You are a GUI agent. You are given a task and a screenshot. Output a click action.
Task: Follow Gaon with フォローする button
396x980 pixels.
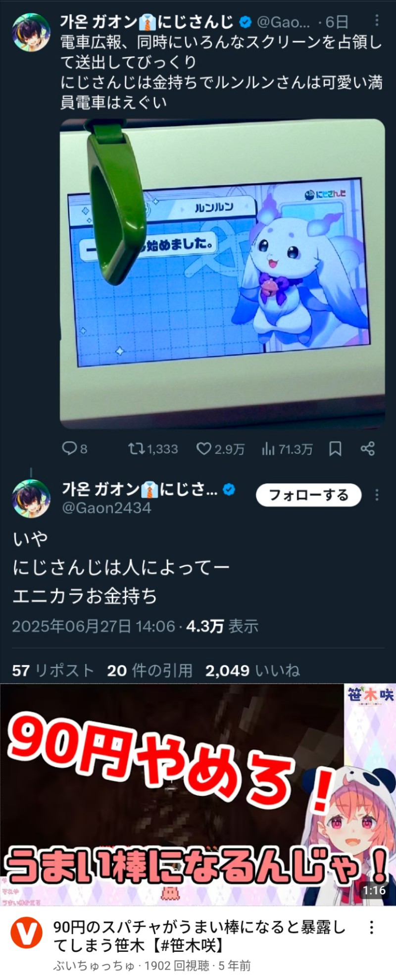click(308, 495)
